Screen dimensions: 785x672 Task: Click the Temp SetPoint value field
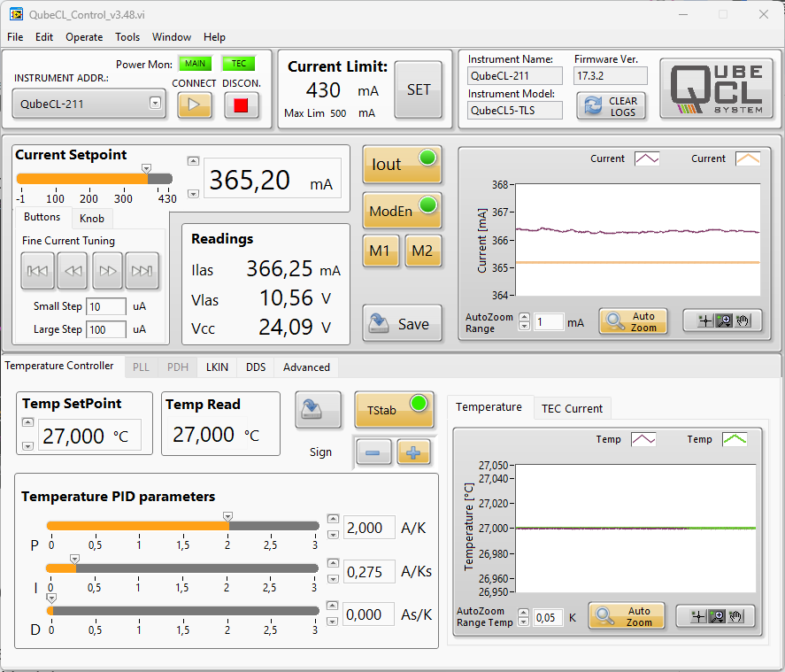click(89, 436)
